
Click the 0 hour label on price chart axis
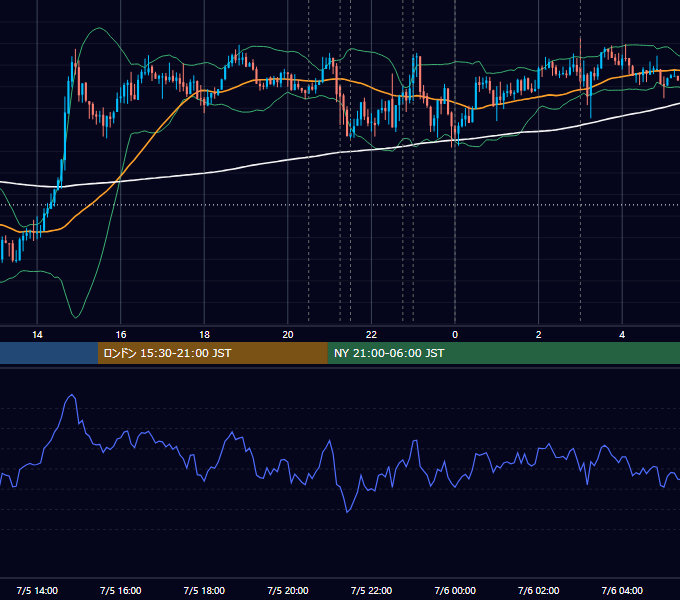pyautogui.click(x=455, y=335)
